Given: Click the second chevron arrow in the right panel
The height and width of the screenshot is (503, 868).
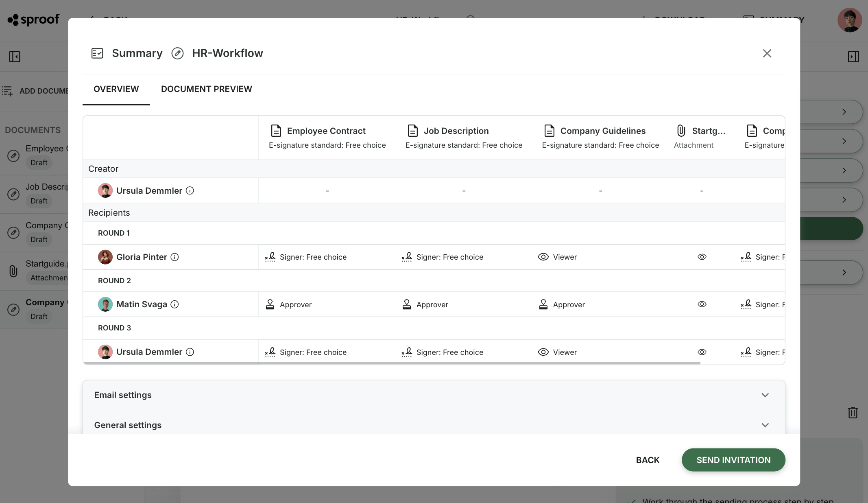Looking at the screenshot, I should coord(844,141).
